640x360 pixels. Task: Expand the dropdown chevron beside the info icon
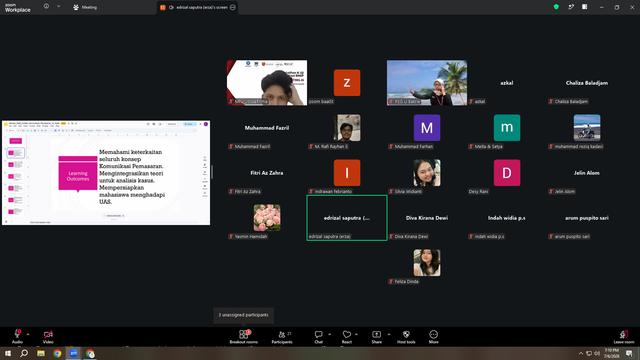[x=58, y=7]
